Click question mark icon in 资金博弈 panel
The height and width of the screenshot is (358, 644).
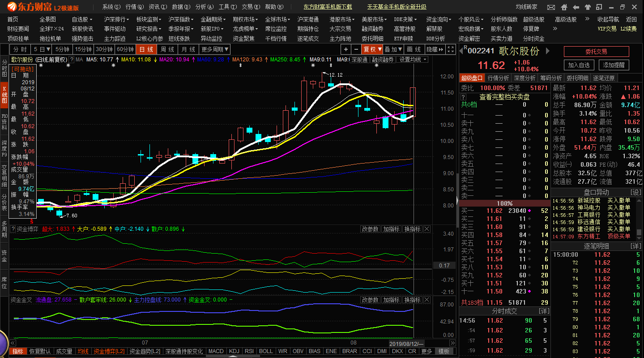pyautogui.click(x=13, y=229)
